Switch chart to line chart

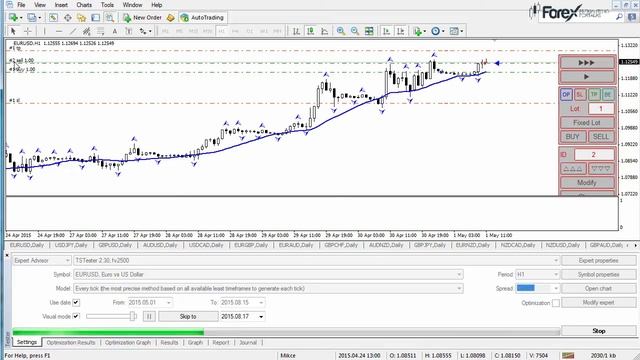coord(324,31)
